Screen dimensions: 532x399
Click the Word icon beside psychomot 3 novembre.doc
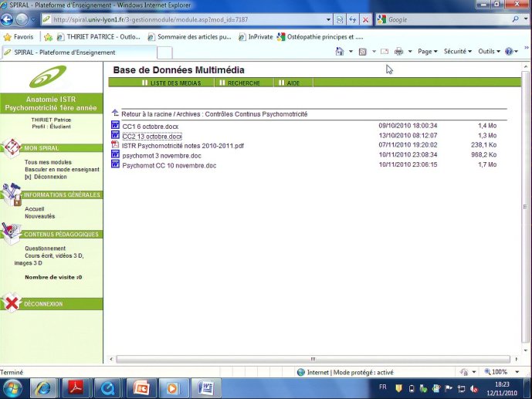tap(115, 154)
